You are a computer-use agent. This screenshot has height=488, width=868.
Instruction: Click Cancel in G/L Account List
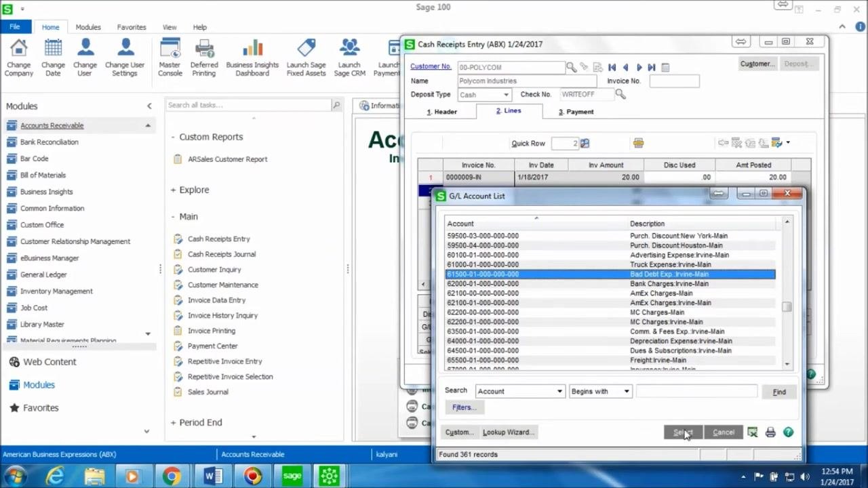click(724, 432)
